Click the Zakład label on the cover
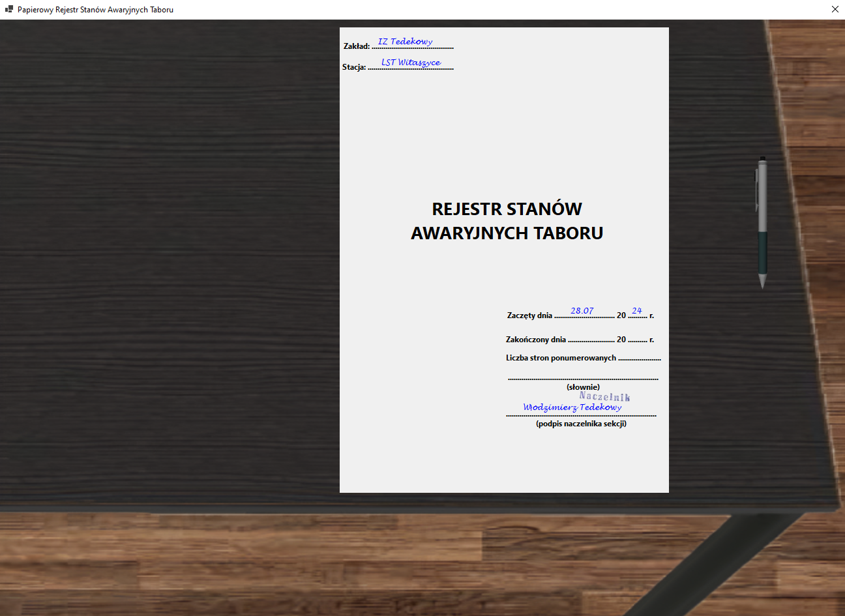This screenshot has width=845, height=616. [356, 46]
